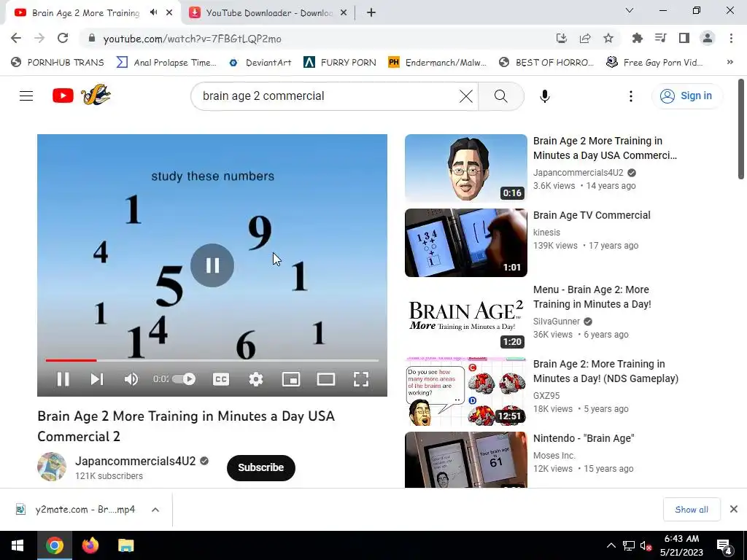The width and height of the screenshot is (747, 560).
Task: Expand the tab search chevron
Action: [x=630, y=10]
